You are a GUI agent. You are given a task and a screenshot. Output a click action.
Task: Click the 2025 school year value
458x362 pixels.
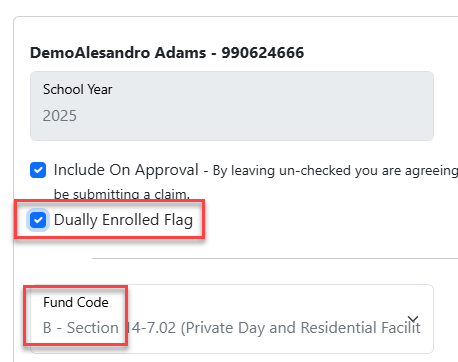[60, 116]
